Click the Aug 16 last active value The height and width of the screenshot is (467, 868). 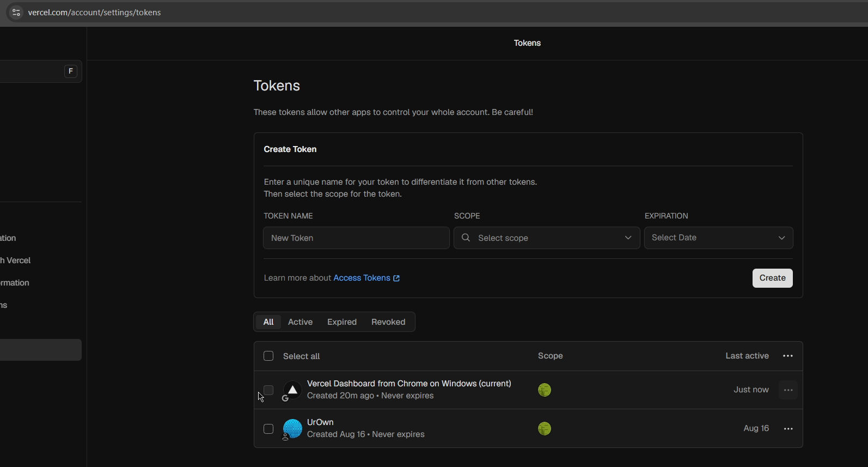click(x=756, y=428)
